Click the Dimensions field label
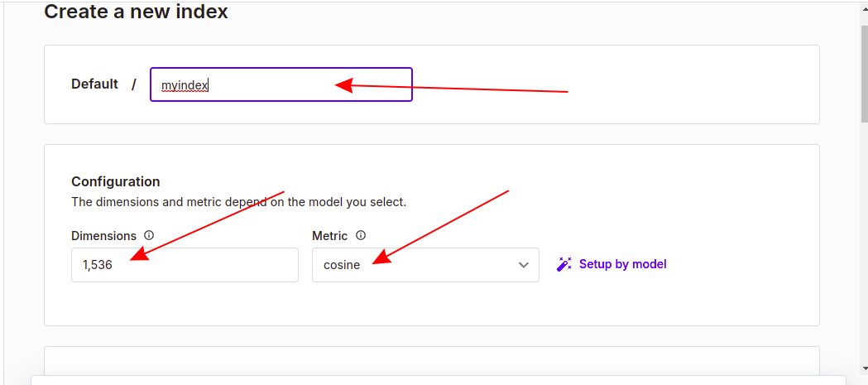868x385 pixels. click(104, 236)
